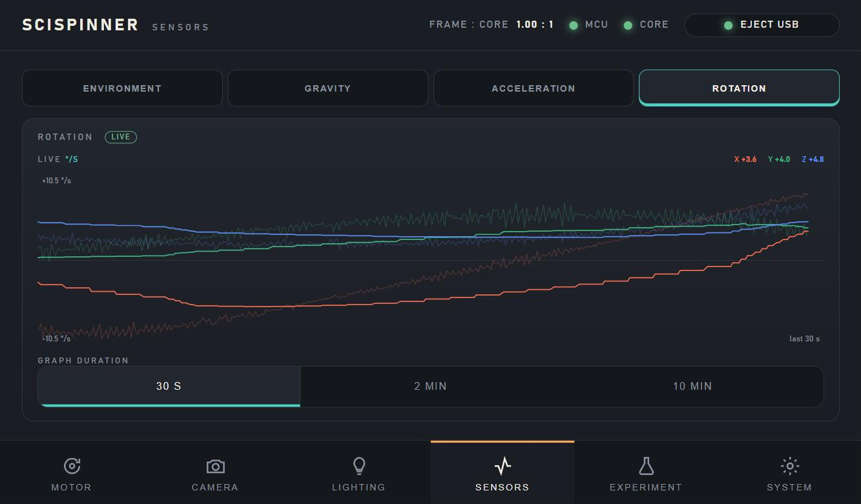Click the Y +4.0 legend value
The image size is (861, 504).
pyautogui.click(x=779, y=159)
